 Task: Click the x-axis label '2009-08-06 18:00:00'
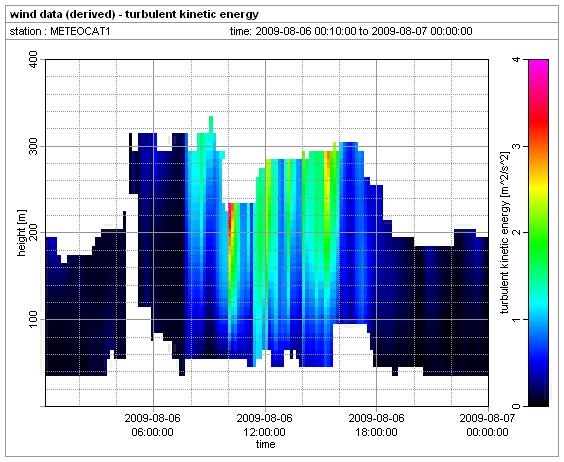377,425
